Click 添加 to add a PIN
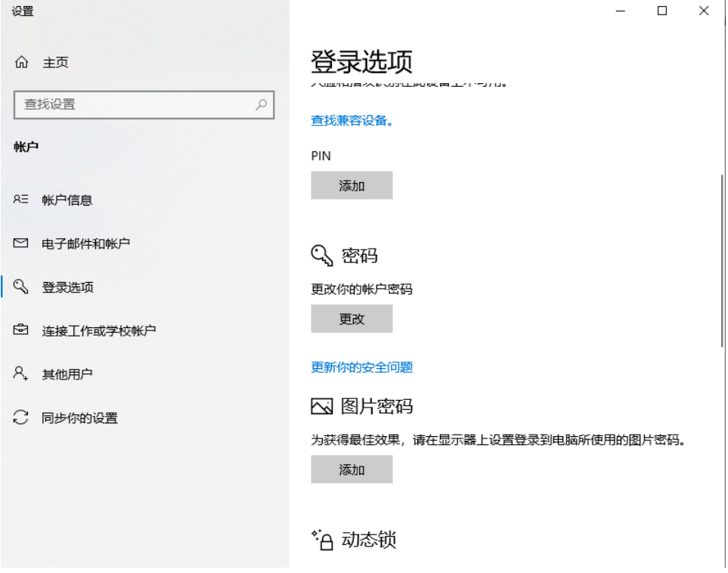728x573 pixels. (x=352, y=185)
